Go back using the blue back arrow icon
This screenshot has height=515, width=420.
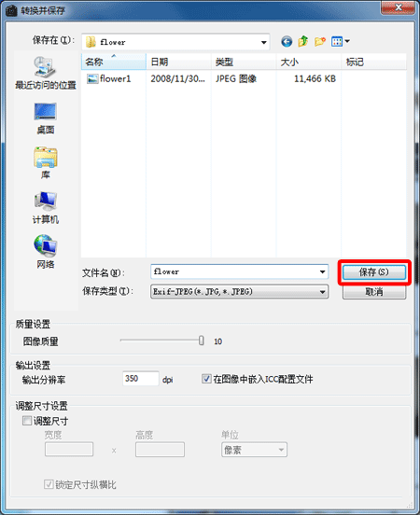(287, 42)
